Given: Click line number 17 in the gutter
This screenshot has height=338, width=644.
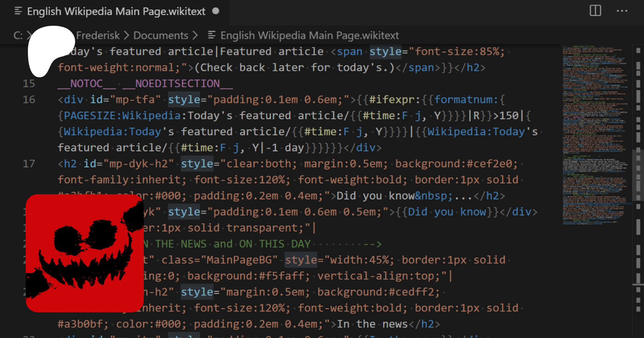Looking at the screenshot, I should 29,164.
